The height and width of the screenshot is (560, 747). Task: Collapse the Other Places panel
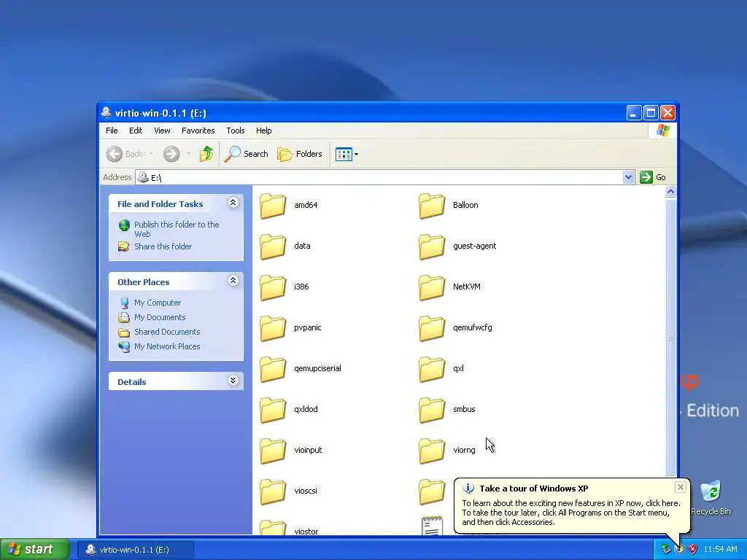click(x=233, y=281)
